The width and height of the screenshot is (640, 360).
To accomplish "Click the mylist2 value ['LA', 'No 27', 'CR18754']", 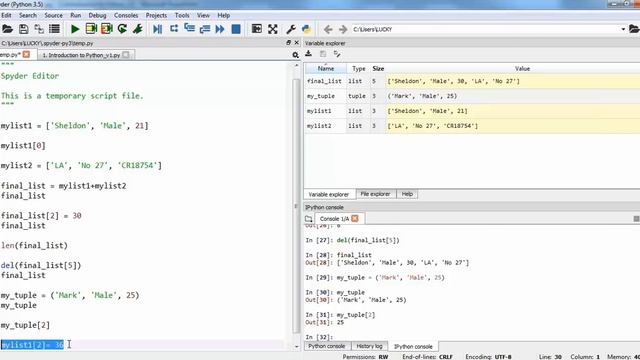I will click(432, 126).
